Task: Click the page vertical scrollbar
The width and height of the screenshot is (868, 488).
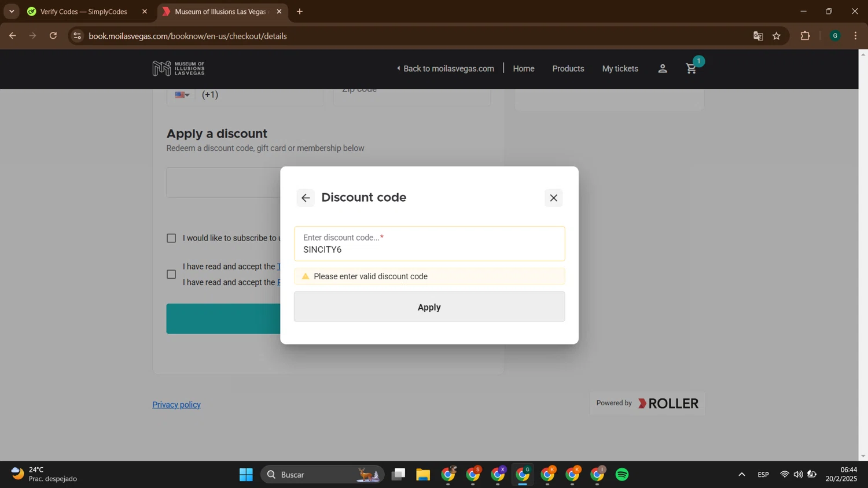Action: pyautogui.click(x=863, y=255)
